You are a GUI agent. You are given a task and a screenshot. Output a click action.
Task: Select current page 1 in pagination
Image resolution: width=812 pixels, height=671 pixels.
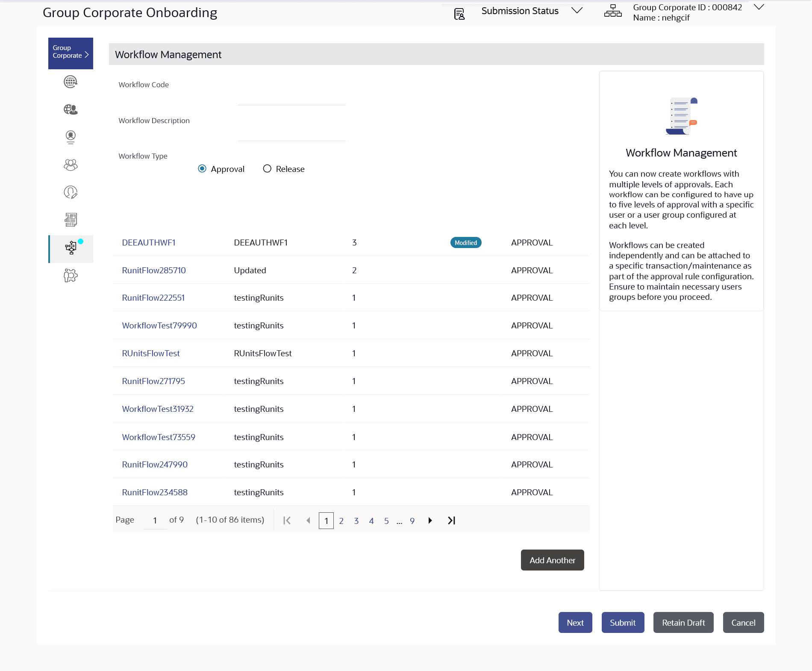(327, 521)
